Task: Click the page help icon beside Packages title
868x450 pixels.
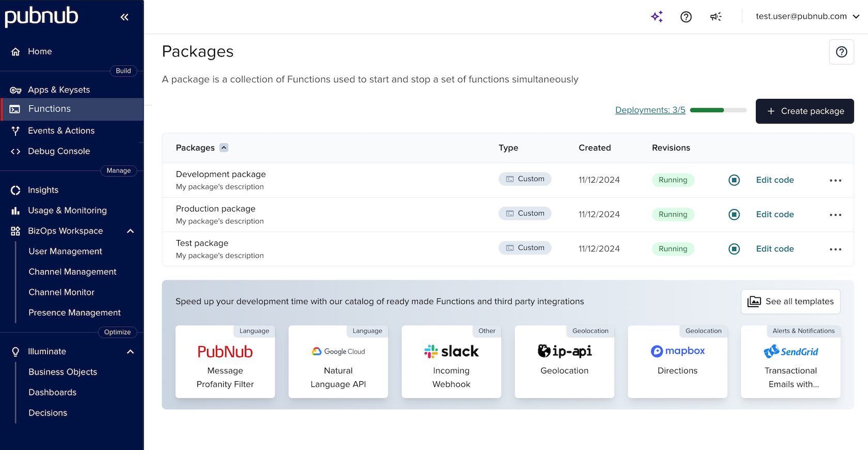Action: coord(842,52)
